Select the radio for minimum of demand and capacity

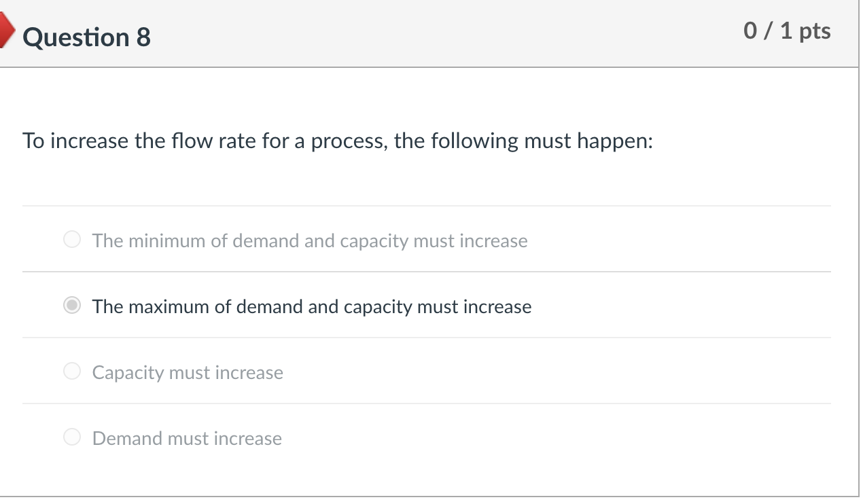72,240
